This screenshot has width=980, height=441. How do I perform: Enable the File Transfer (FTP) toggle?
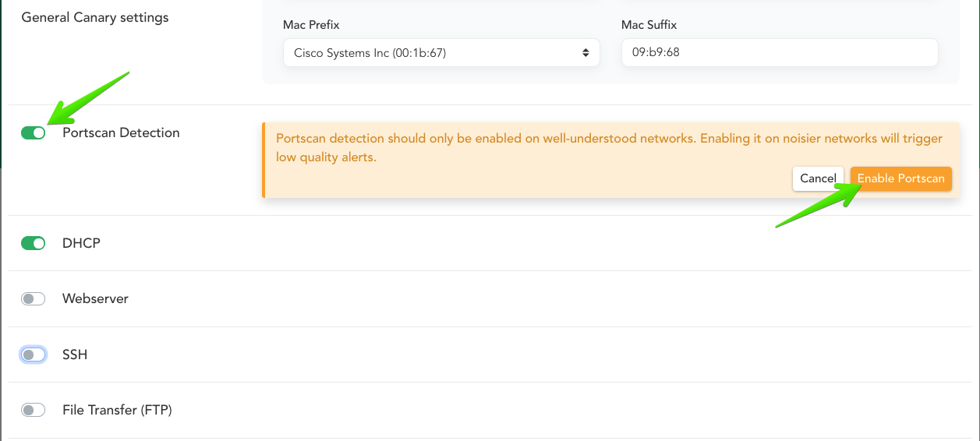point(34,411)
